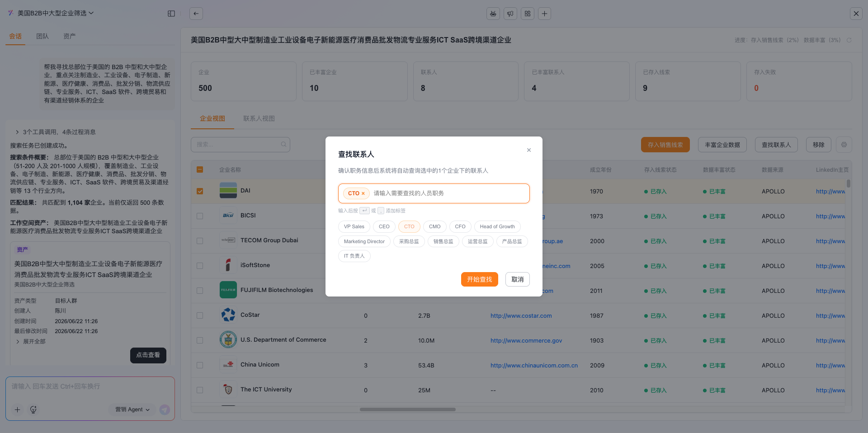868x433 pixels.
Task: Click the 开始查找 button
Action: point(480,279)
